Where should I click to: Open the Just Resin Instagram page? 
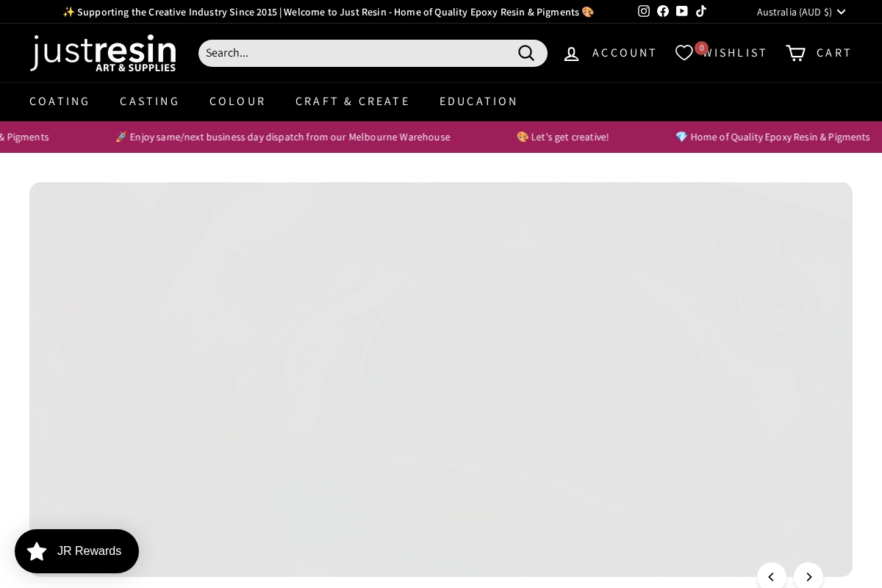point(644,11)
